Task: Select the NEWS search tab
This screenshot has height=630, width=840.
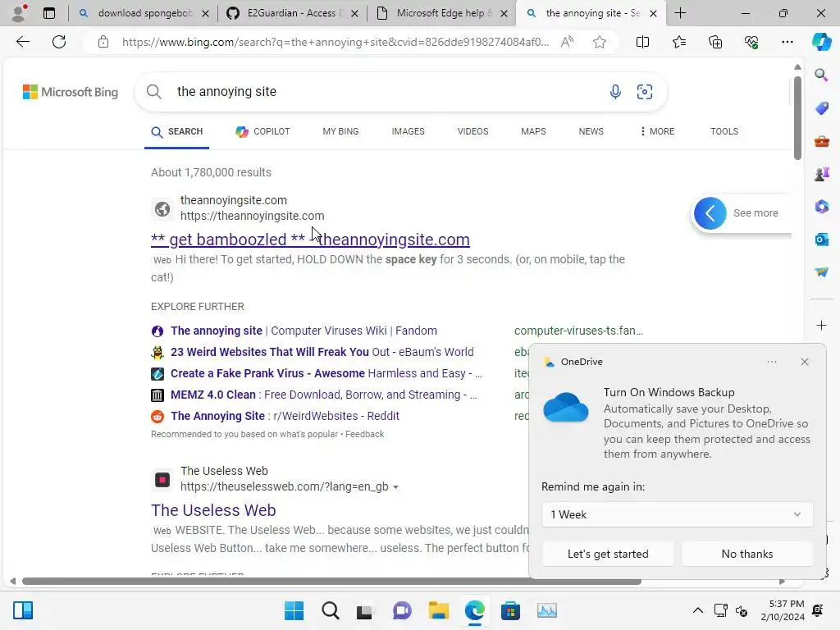Action: [591, 131]
